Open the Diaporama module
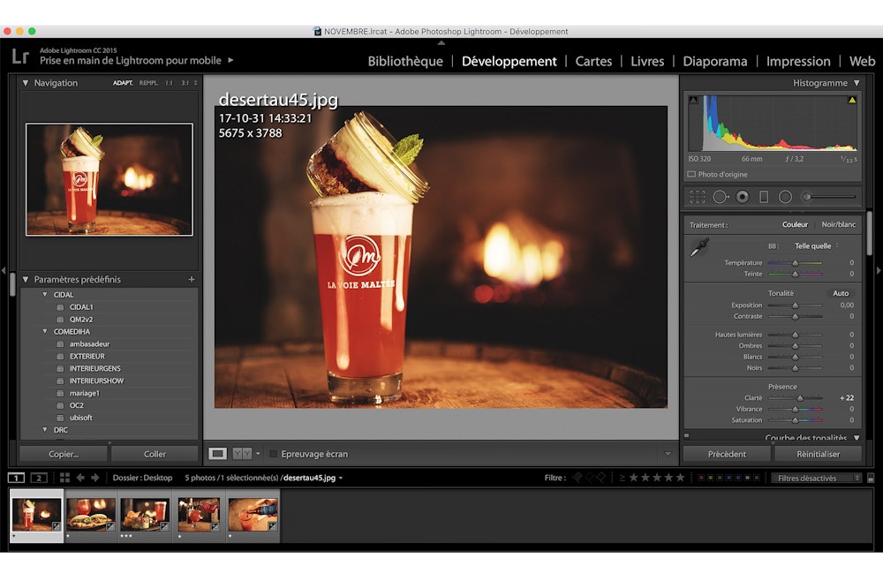The height and width of the screenshot is (588, 883). click(x=715, y=61)
